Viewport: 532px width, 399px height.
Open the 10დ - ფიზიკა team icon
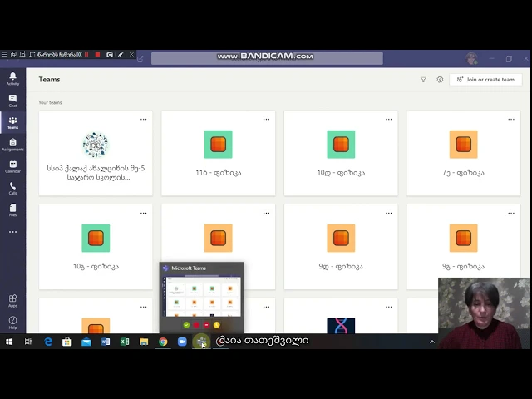pos(341,145)
